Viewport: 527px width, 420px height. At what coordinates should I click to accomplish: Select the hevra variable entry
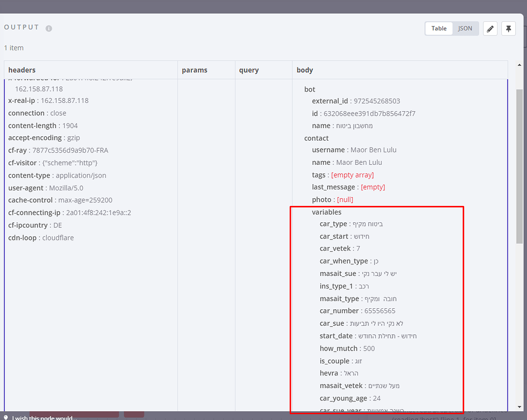[x=340, y=373]
